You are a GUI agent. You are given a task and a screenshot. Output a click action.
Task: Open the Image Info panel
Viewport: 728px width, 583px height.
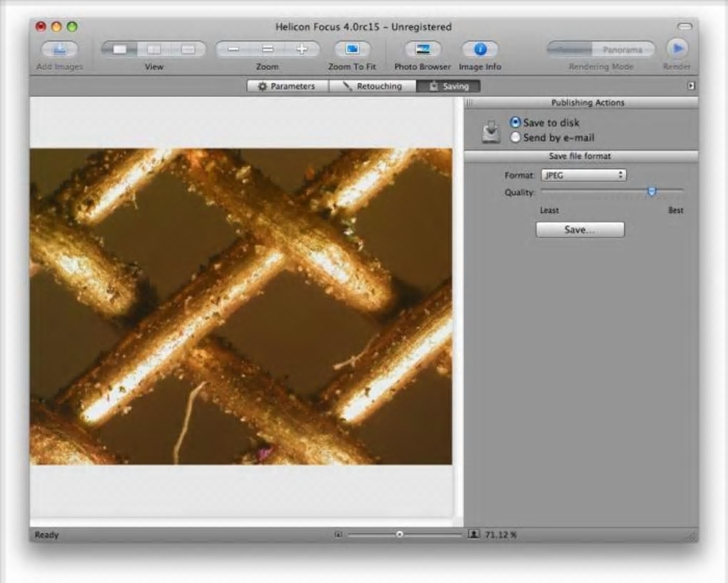[480, 50]
